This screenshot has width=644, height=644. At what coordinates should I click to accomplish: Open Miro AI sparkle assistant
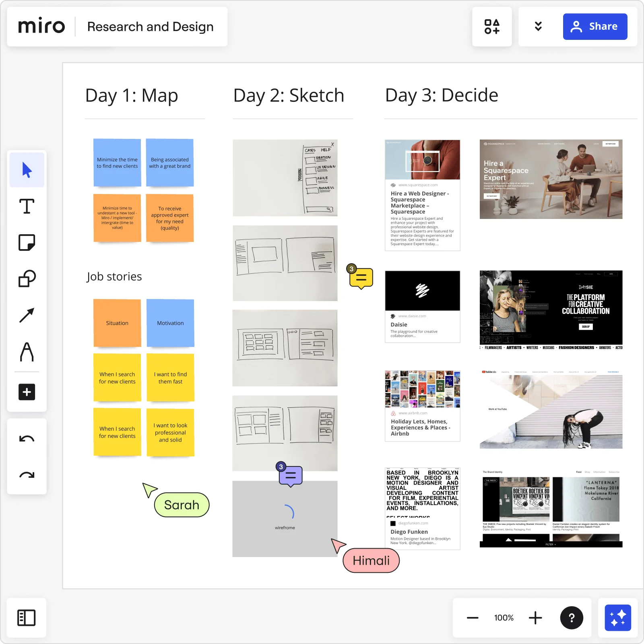(x=618, y=618)
